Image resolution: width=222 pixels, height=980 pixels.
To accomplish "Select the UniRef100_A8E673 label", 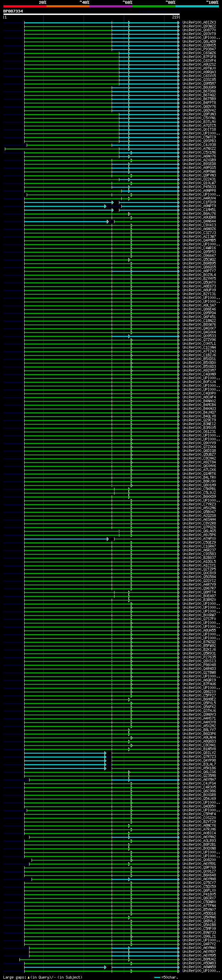I will (199, 286).
